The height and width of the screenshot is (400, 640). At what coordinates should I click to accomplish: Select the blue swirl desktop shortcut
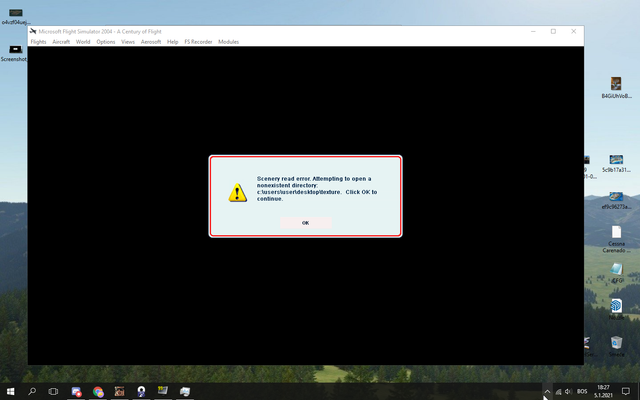tap(616, 309)
